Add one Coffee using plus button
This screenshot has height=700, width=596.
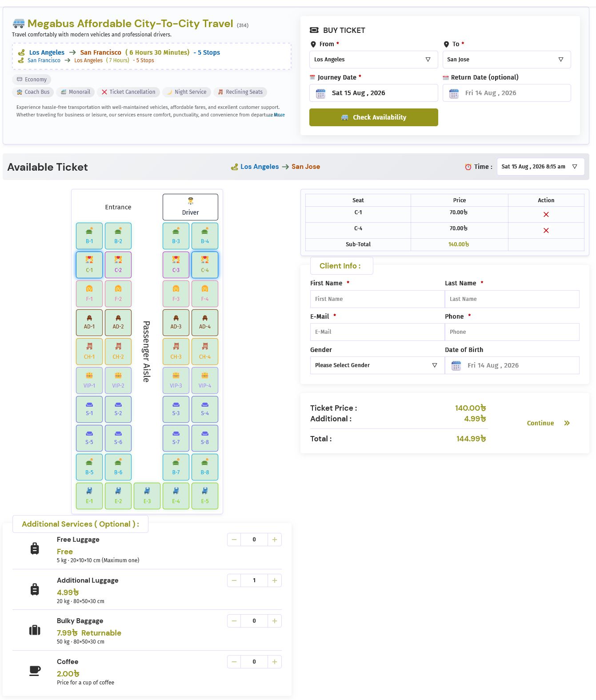275,662
